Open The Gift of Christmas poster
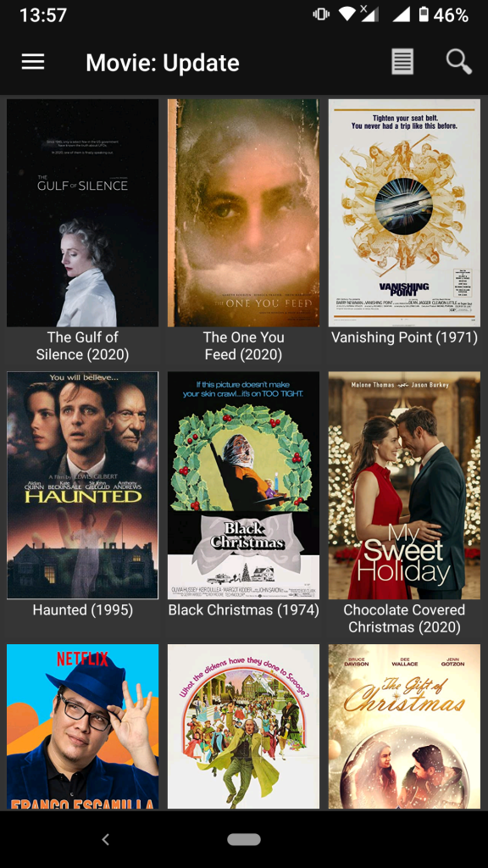Viewport: 488px width, 868px height. coord(404,726)
